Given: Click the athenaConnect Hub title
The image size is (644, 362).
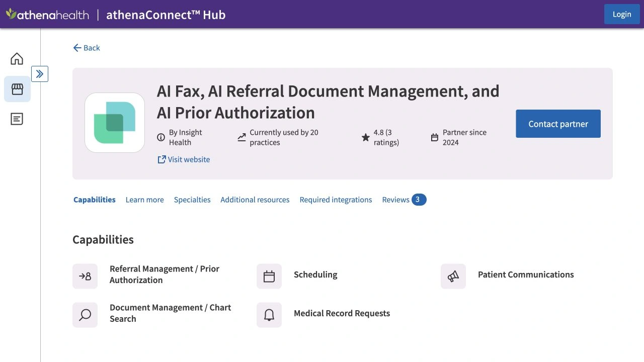Looking at the screenshot, I should [166, 15].
